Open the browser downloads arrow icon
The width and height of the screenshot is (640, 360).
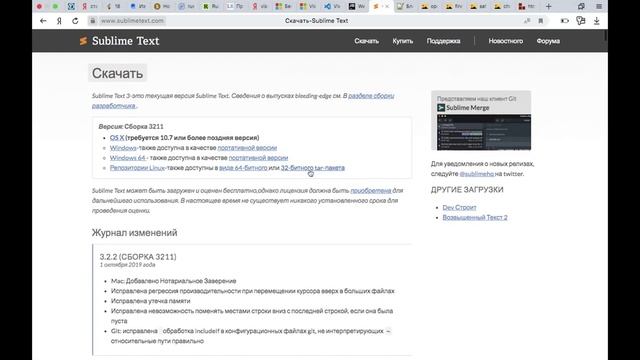[x=596, y=21]
